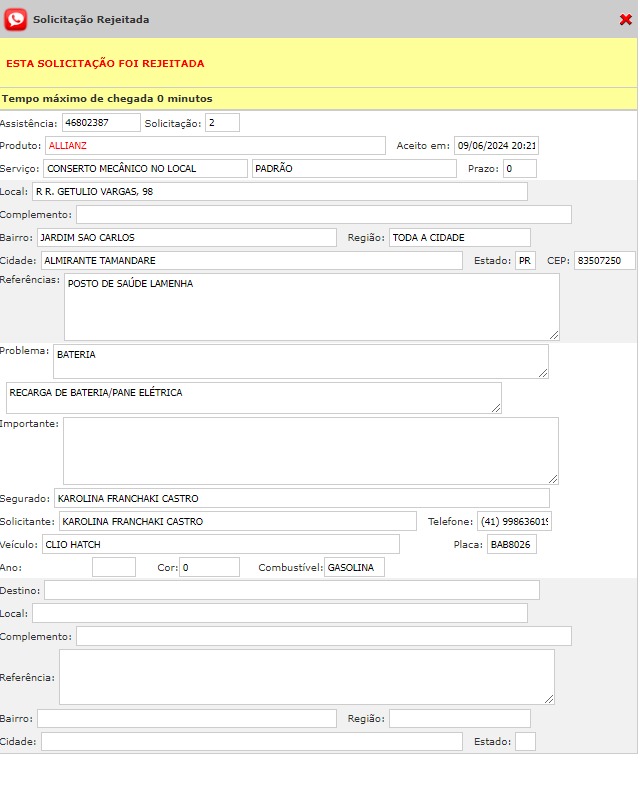This screenshot has height=785, width=640.
Task: Click the Local address field with GETULIO VARGAS
Action: [x=279, y=192]
